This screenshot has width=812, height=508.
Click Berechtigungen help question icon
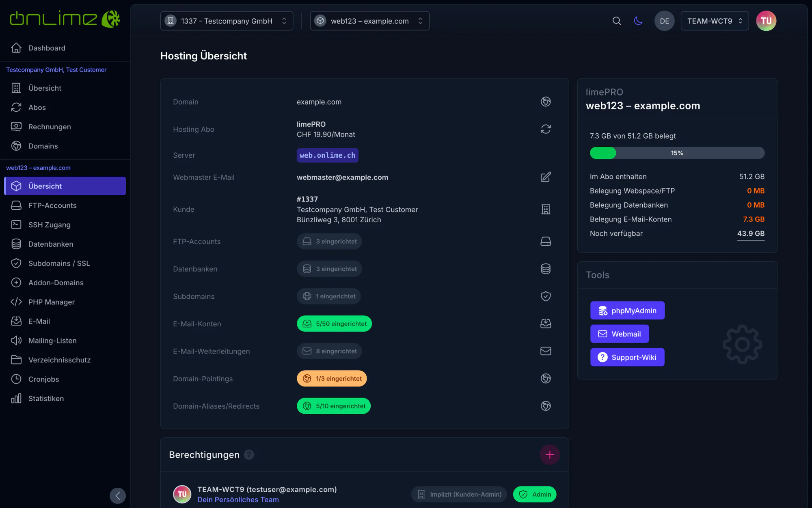[x=249, y=455]
